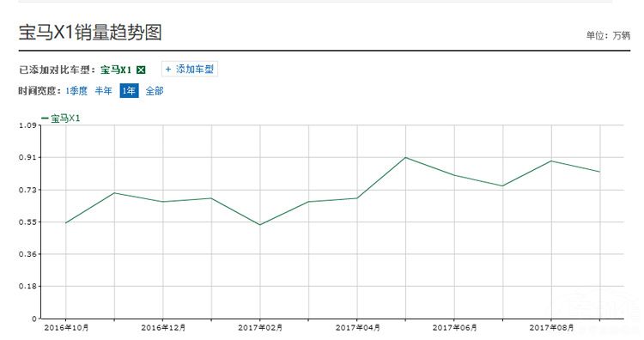This screenshot has width=644, height=340.
Task: Click the 2017年06月 x-axis label
Action: [454, 328]
